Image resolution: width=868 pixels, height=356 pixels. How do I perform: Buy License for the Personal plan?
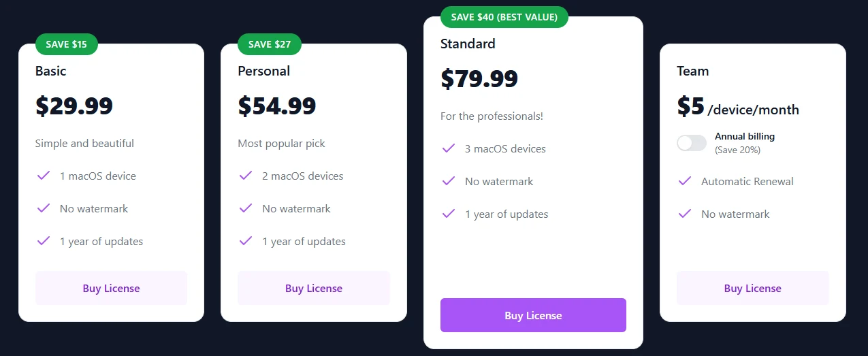point(314,288)
